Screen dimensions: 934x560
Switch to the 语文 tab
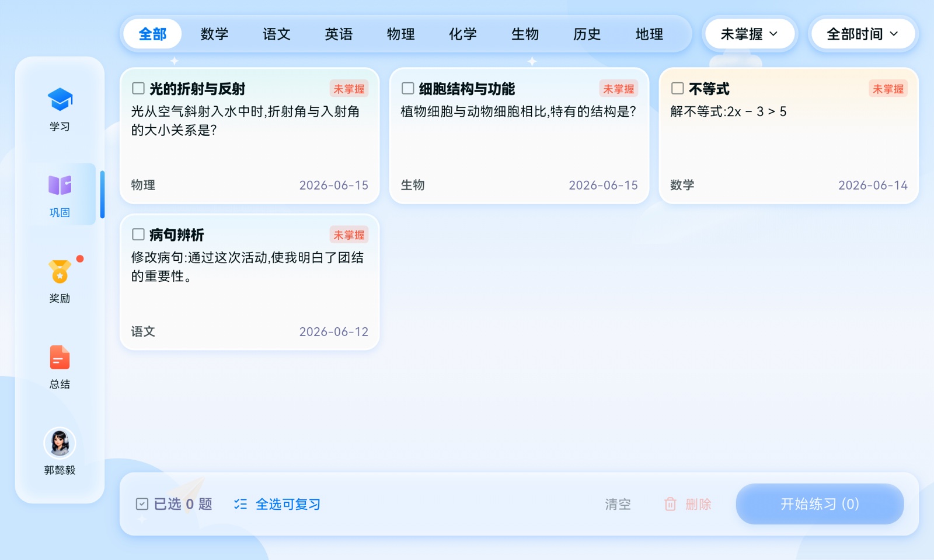[277, 34]
